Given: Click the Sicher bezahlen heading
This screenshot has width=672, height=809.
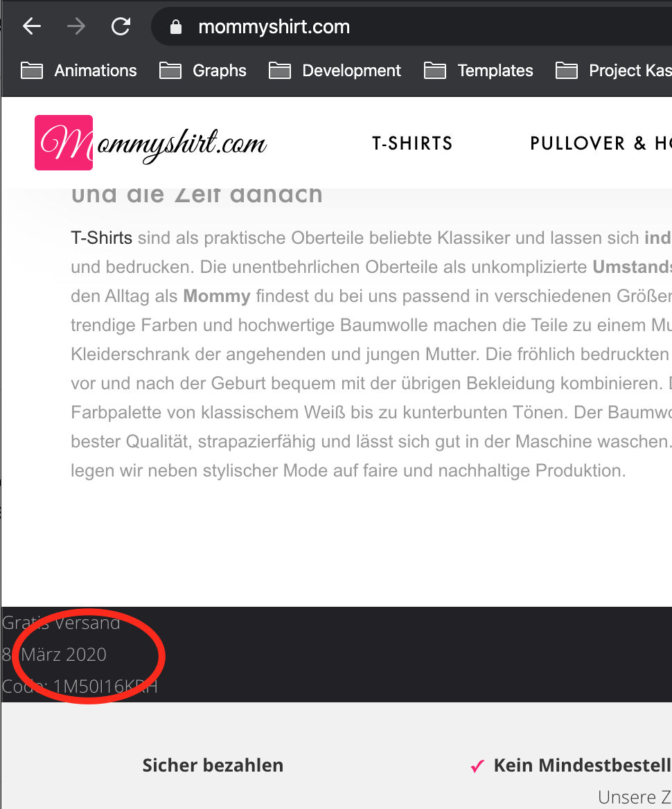Looking at the screenshot, I should [213, 765].
